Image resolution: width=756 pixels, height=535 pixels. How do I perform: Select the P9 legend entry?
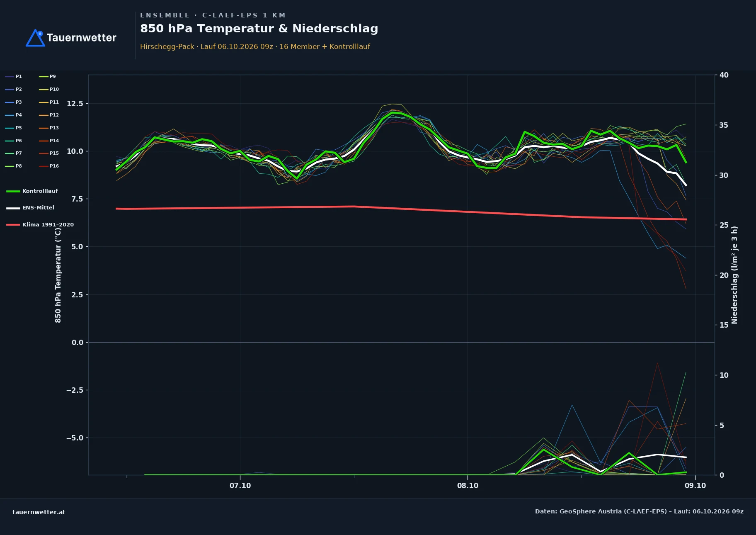(x=47, y=76)
